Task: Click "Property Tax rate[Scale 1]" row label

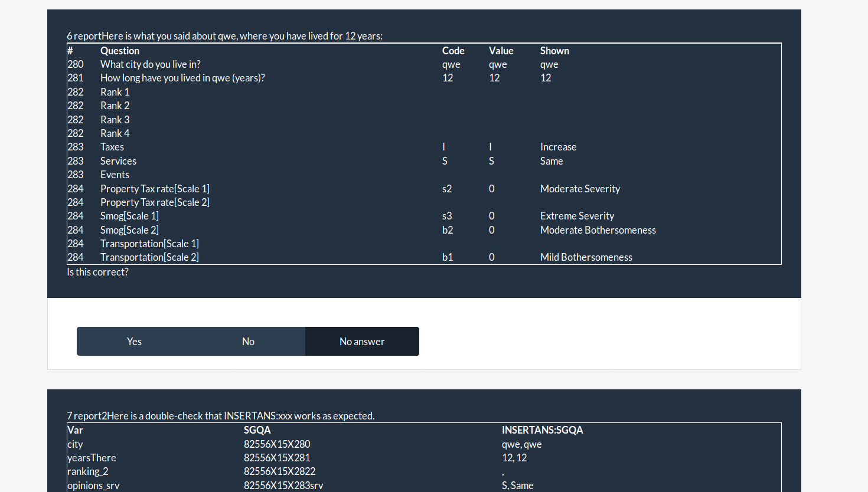Action: (155, 189)
